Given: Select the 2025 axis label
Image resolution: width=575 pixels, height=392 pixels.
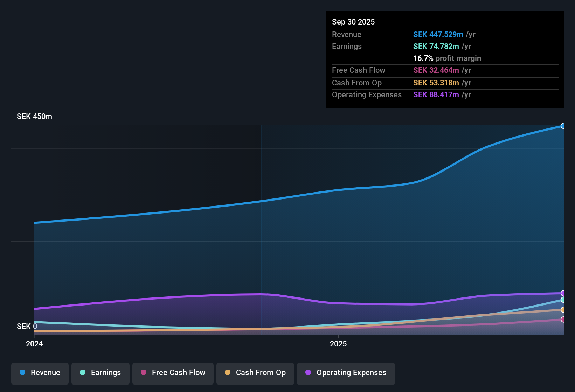Looking at the screenshot, I should [338, 344].
